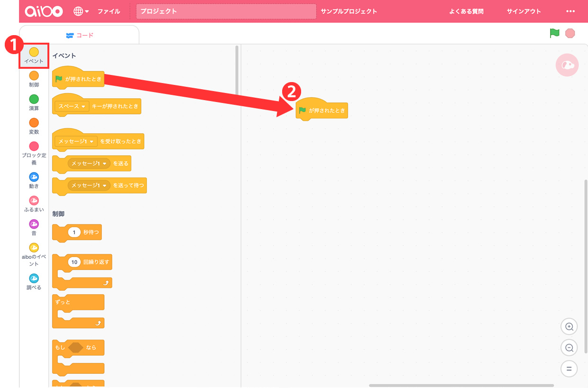Screen dimensions: 588x389
Task: Open サンプルプロジェクト
Action: tap(349, 11)
